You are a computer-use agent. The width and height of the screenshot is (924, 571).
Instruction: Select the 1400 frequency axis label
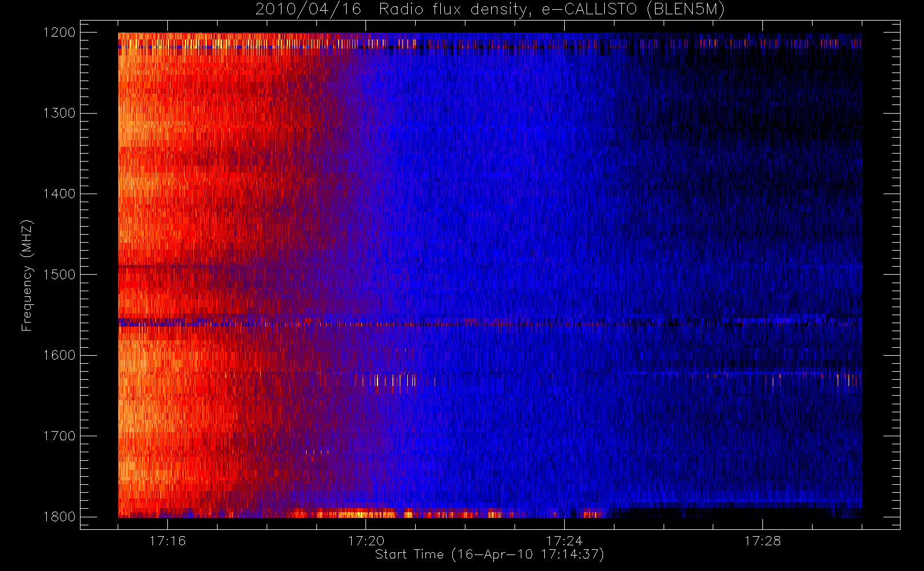point(59,194)
